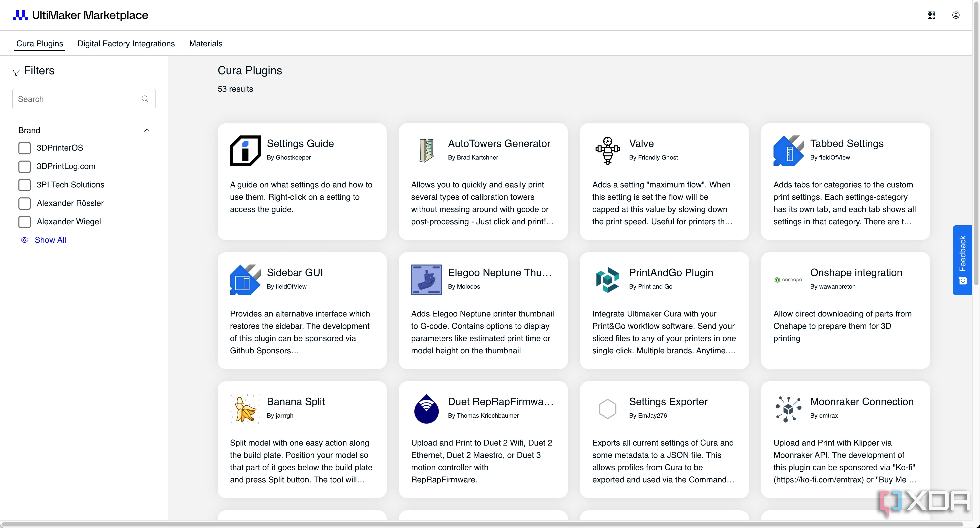Viewport: 980px width, 528px height.
Task: Click the Banana Split banana icon
Action: tap(245, 409)
